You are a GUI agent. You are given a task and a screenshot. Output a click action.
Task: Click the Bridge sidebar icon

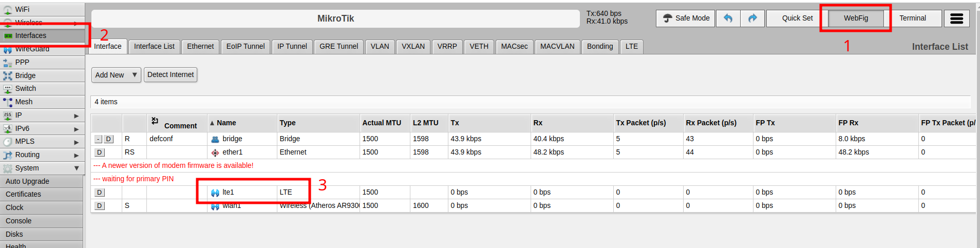pyautogui.click(x=8, y=75)
